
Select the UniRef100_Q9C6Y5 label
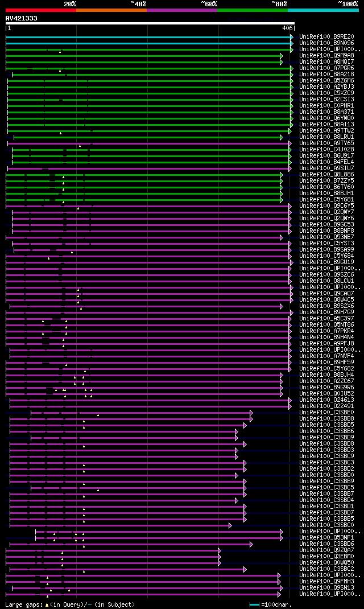pos(326,206)
